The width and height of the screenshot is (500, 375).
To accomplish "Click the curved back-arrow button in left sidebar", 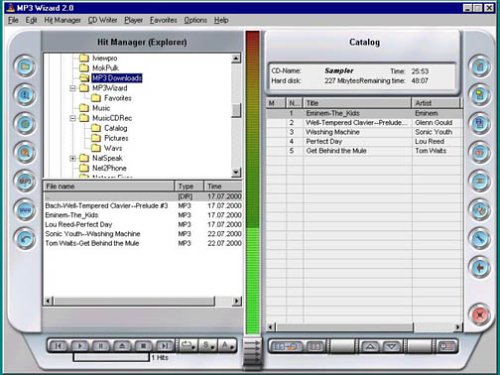I will (x=25, y=239).
